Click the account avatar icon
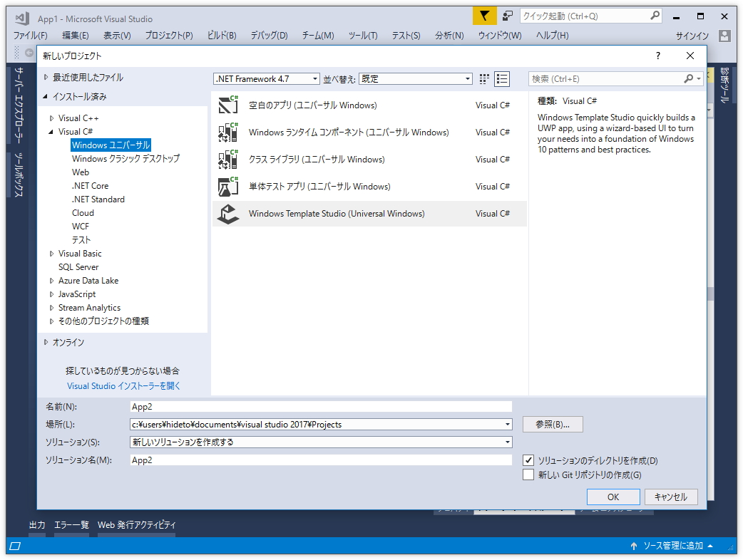The width and height of the screenshot is (743, 560). 724,36
